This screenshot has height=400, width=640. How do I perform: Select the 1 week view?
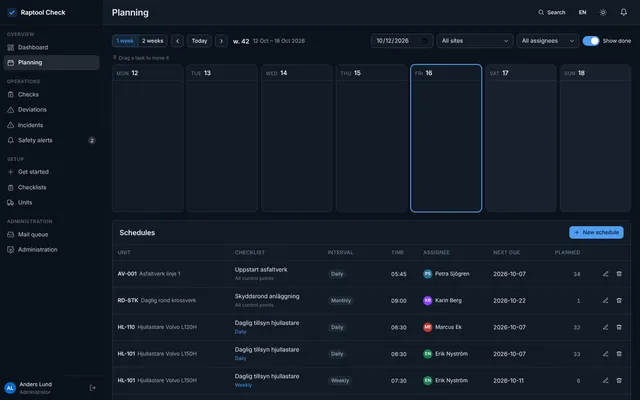[x=125, y=41]
